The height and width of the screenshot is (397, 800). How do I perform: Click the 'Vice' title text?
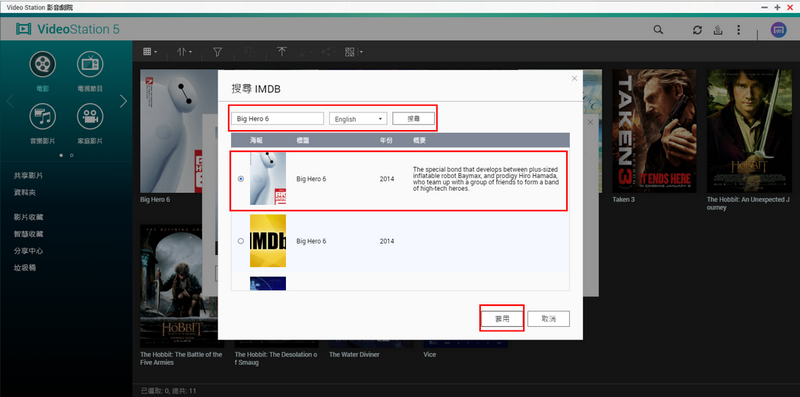coord(430,354)
